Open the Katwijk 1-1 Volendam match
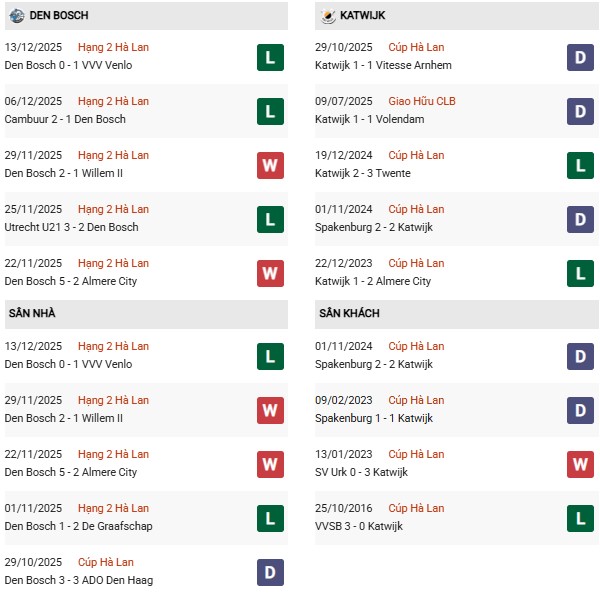This screenshot has height=594, width=600. click(371, 119)
